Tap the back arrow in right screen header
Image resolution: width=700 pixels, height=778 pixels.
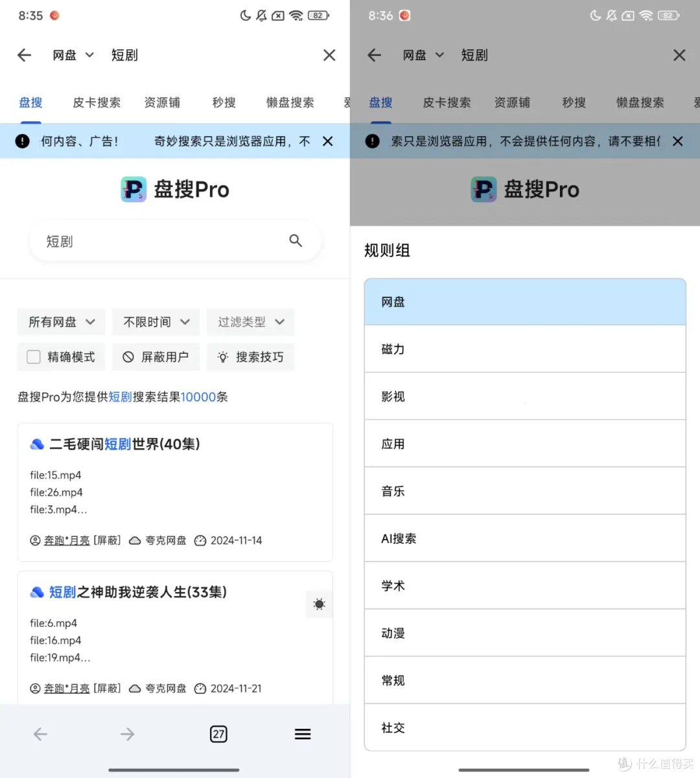[x=375, y=55]
